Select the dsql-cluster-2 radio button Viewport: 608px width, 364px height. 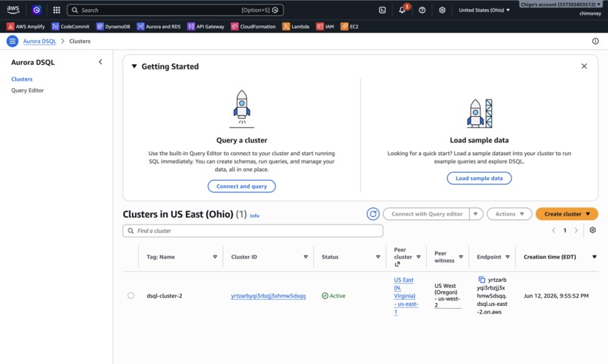(x=131, y=295)
